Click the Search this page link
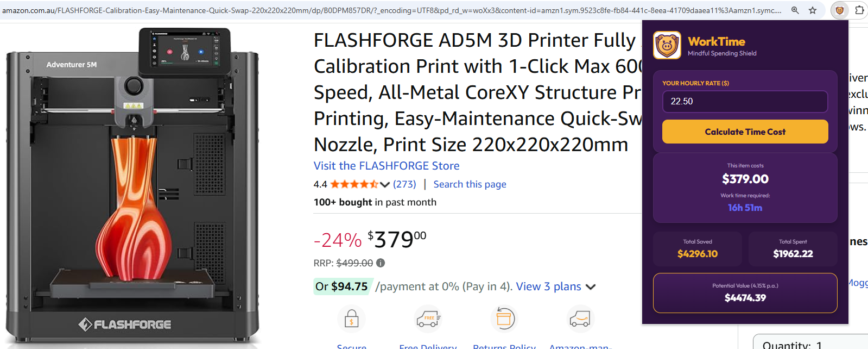Viewport: 868px width, 349px height. tap(470, 184)
